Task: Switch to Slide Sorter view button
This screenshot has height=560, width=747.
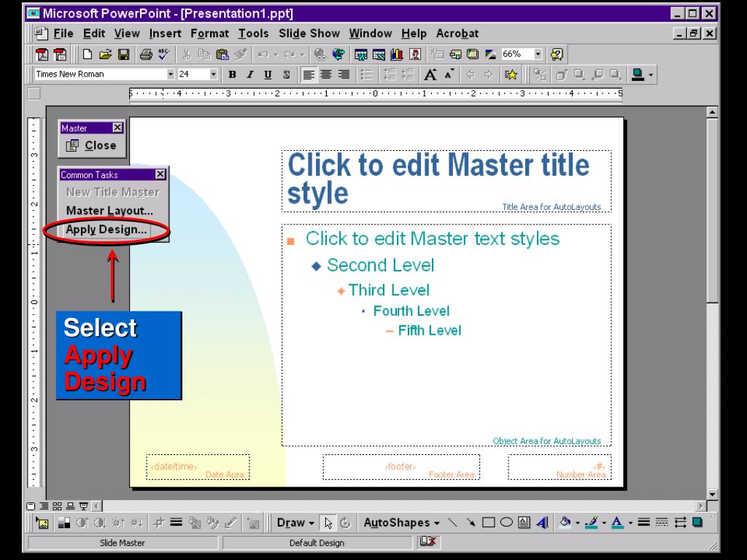Action: [57, 506]
